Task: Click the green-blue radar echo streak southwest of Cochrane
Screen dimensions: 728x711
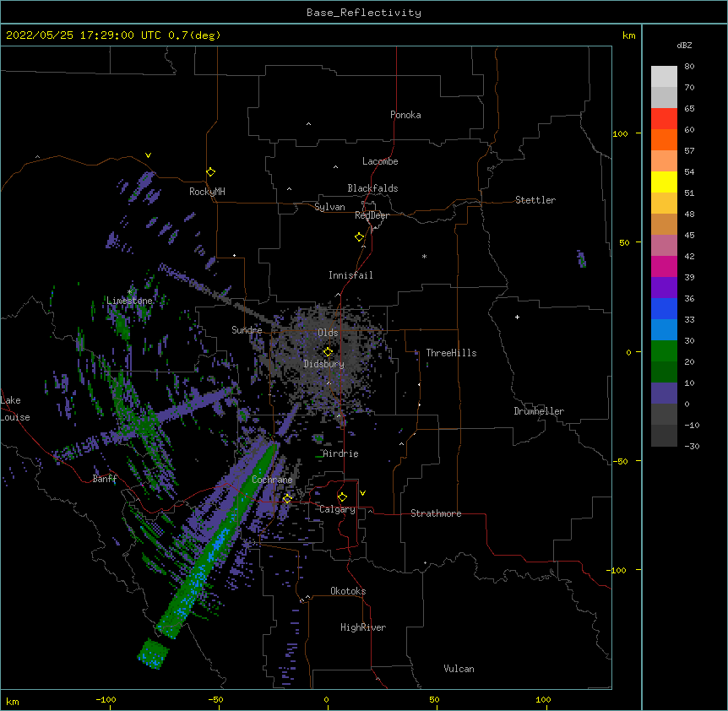Action: [x=217, y=540]
